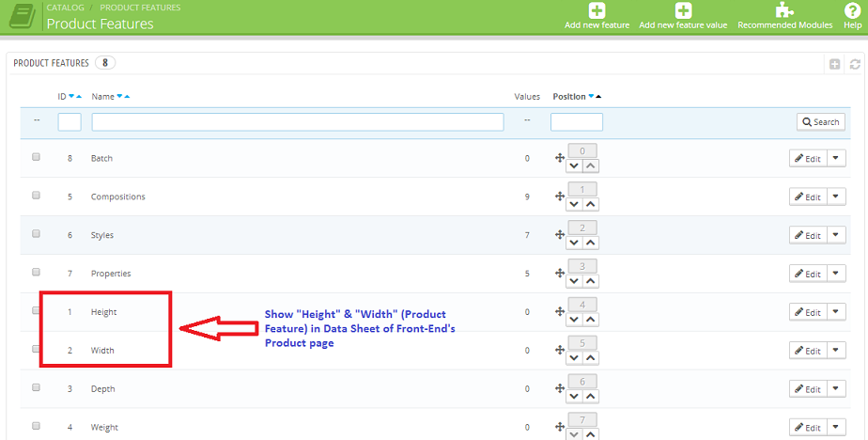This screenshot has width=868, height=440.
Task: Select the Styles row checkbox
Action: 36,234
